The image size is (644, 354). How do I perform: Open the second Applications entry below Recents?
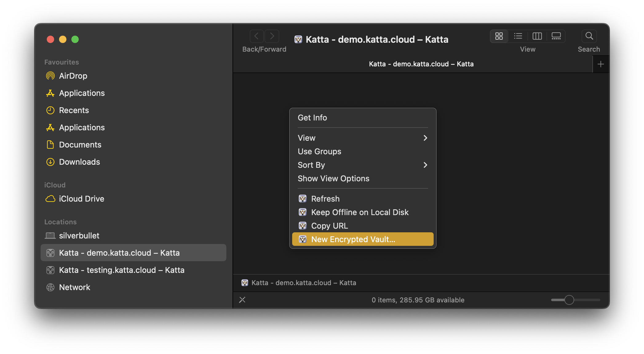(x=133, y=128)
